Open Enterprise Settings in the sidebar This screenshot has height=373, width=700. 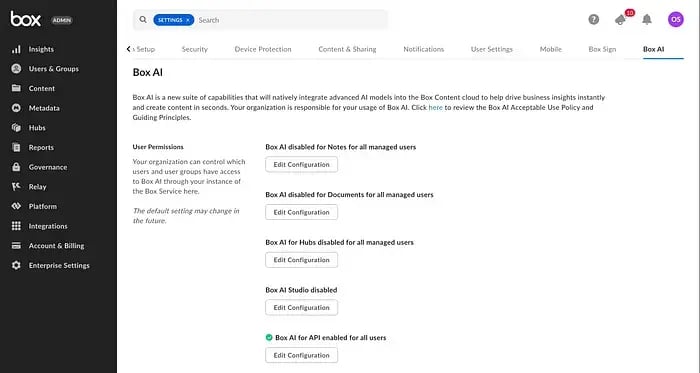(59, 265)
